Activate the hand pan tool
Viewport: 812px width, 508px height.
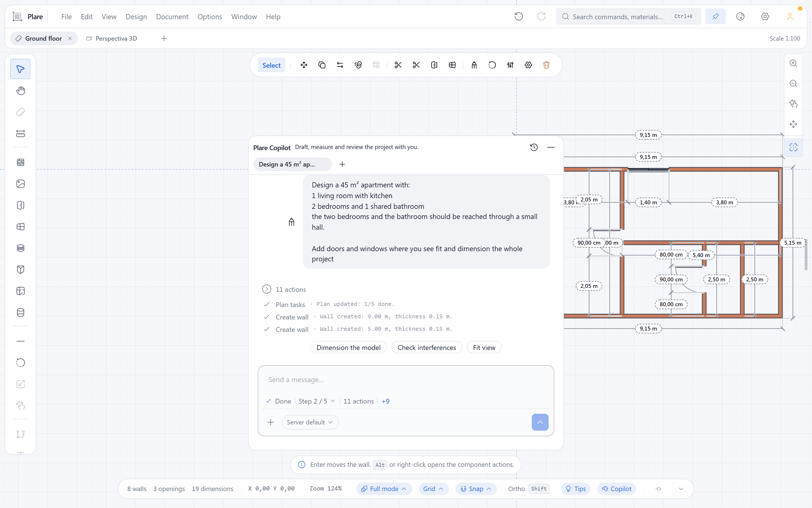(x=21, y=91)
